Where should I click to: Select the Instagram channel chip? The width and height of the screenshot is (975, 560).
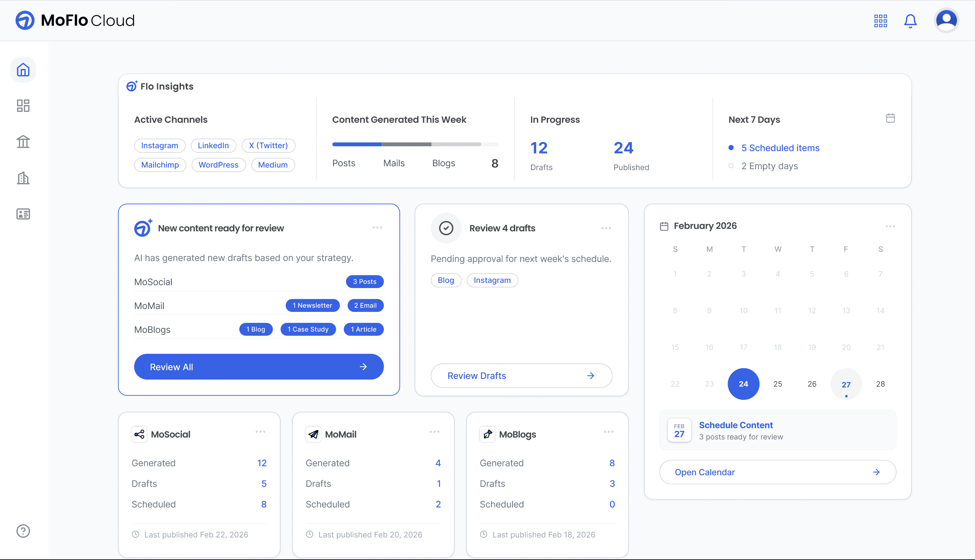click(x=159, y=145)
